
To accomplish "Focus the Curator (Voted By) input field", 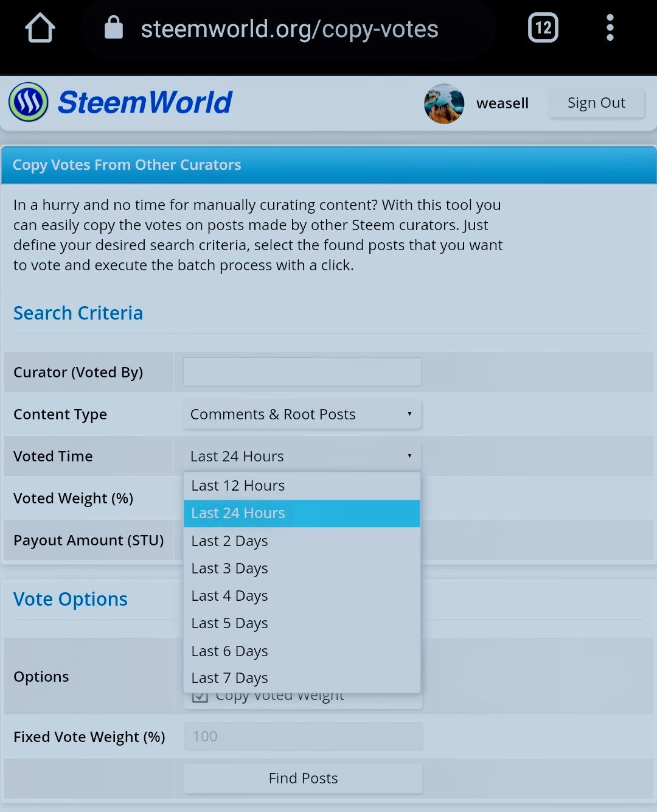I will pyautogui.click(x=302, y=372).
